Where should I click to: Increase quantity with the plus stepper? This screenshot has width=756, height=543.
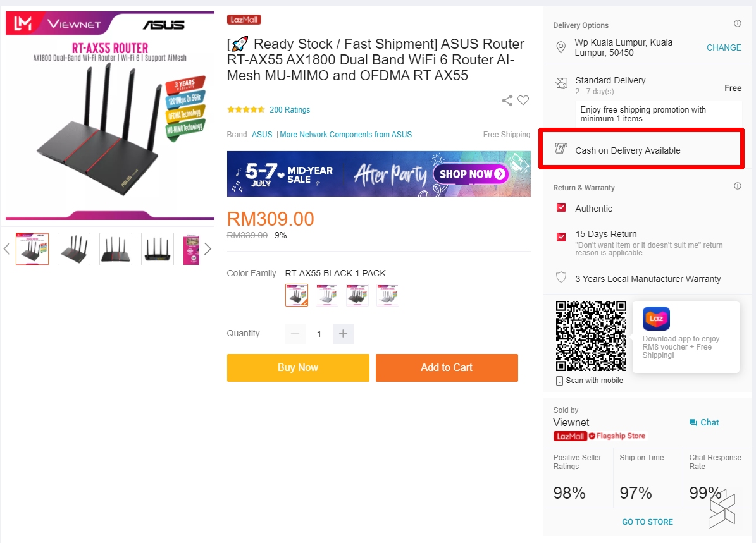(343, 334)
